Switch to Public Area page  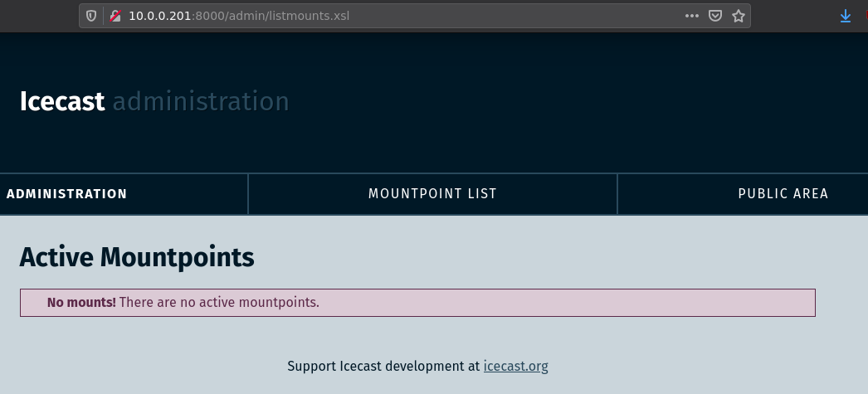point(783,193)
